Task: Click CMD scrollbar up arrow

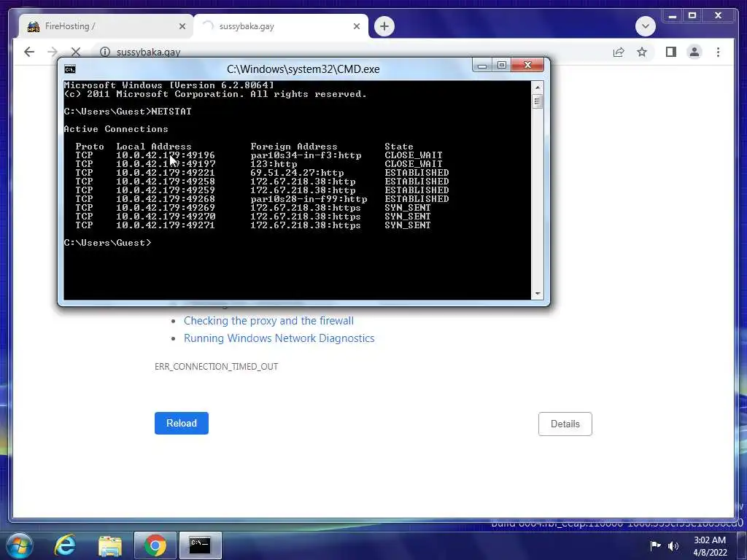Action: coord(538,87)
